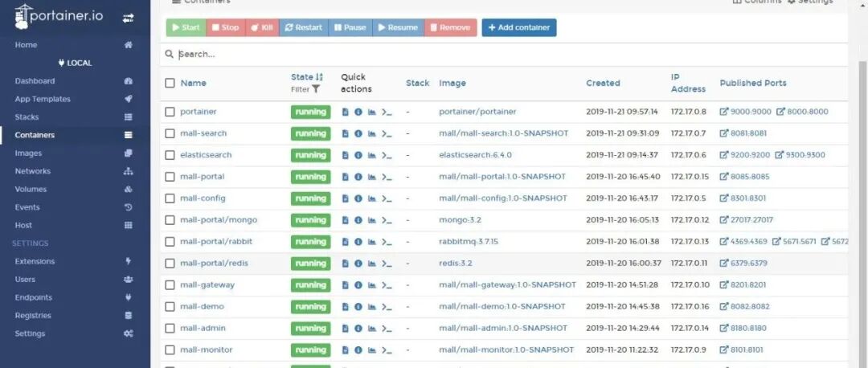Screen dimensions: 868x368
Task: Check the mall-portal container checkbox
Action: click(170, 177)
